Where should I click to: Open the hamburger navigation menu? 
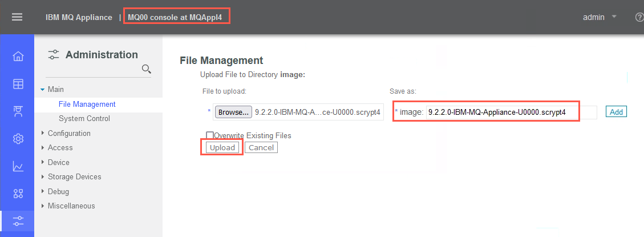coord(17,17)
